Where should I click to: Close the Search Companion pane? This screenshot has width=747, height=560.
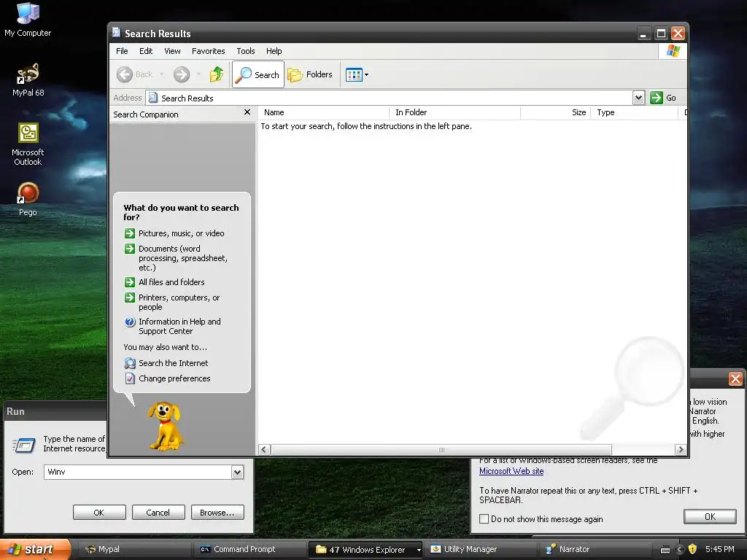(x=247, y=112)
